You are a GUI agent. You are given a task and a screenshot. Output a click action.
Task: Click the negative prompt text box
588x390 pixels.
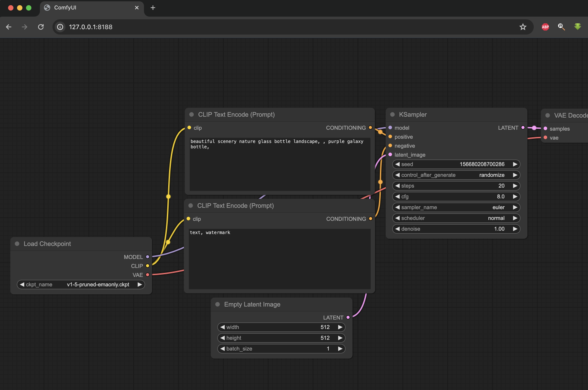280,259
